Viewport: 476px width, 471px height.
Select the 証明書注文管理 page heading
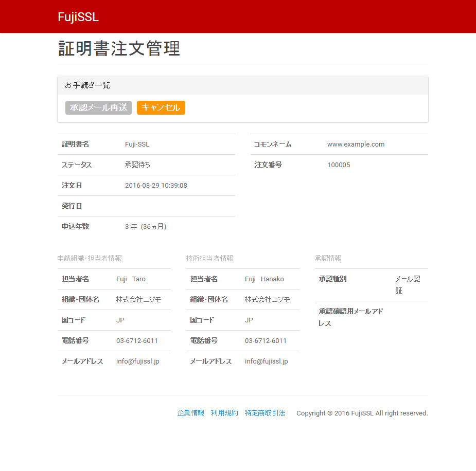point(119,48)
